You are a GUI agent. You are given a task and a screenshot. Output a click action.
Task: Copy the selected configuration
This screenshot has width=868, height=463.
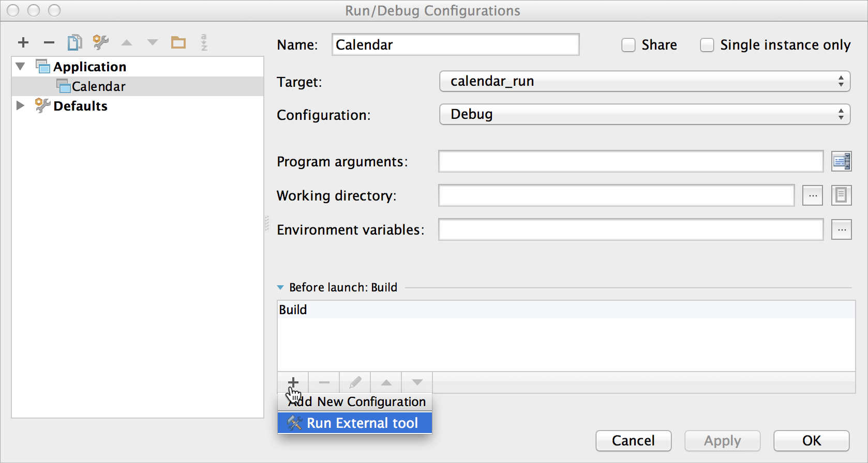[x=74, y=42]
